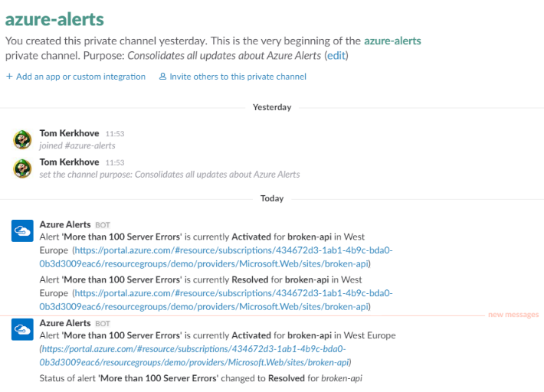Click the Yesterday date divider label
This screenshot has width=544, height=392.
click(x=272, y=107)
